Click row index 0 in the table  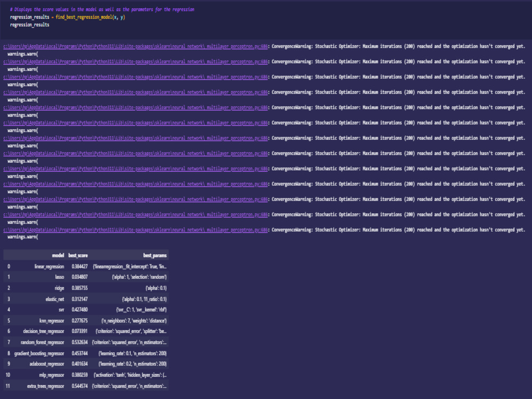(x=9, y=267)
